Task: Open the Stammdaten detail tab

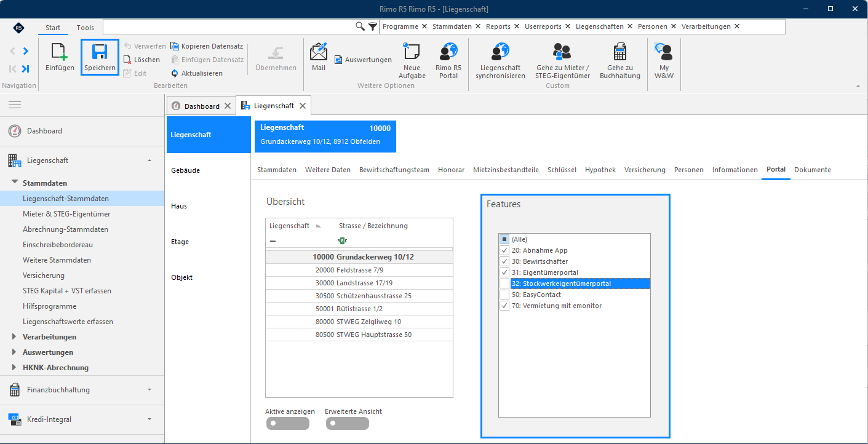Action: (x=277, y=170)
